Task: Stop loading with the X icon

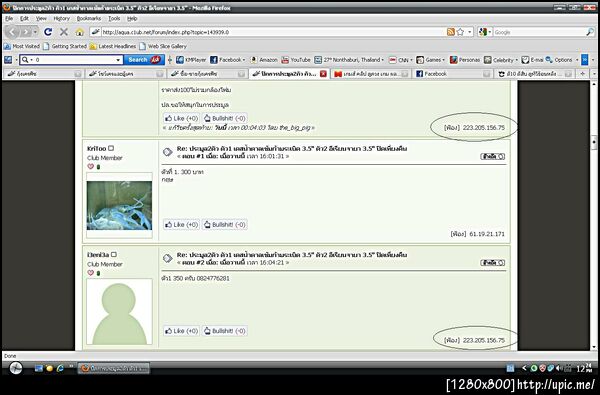Action: (x=64, y=32)
